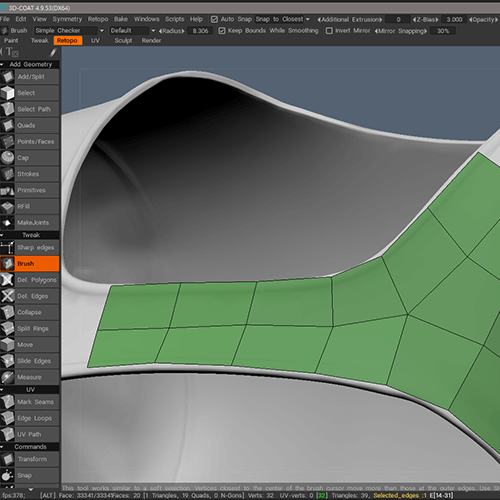The height and width of the screenshot is (500, 500).
Task: Edit the Z-Bias value 3.000 field
Action: pos(454,19)
